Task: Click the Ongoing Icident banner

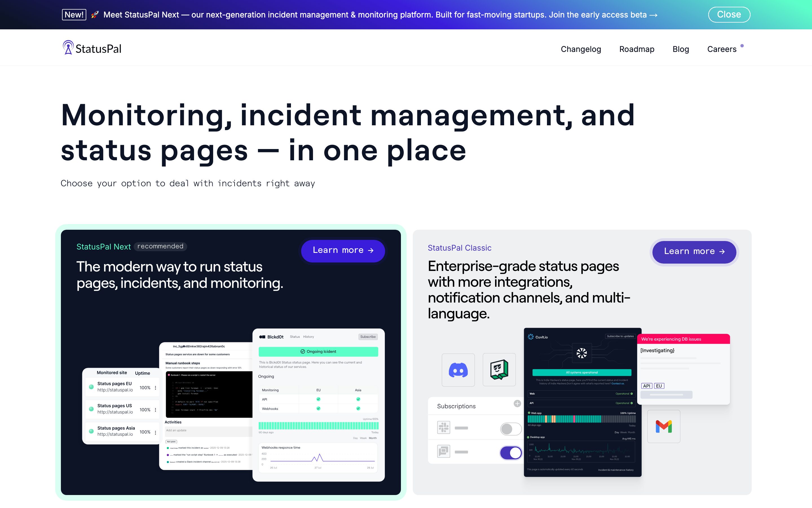Action: 318,351
